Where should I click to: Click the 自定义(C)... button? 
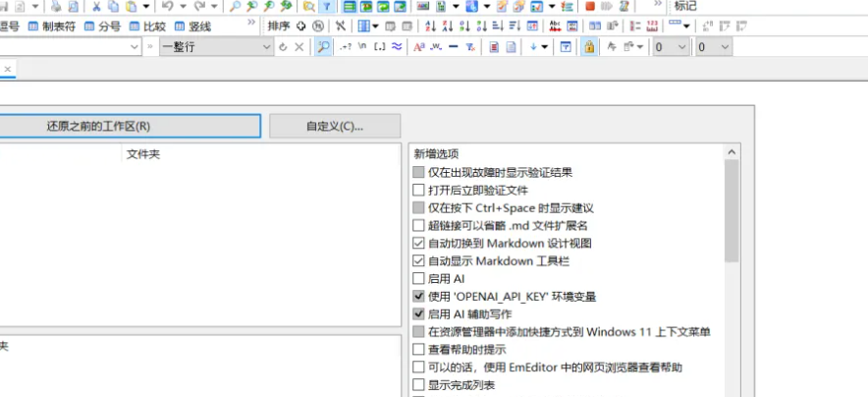pos(335,126)
